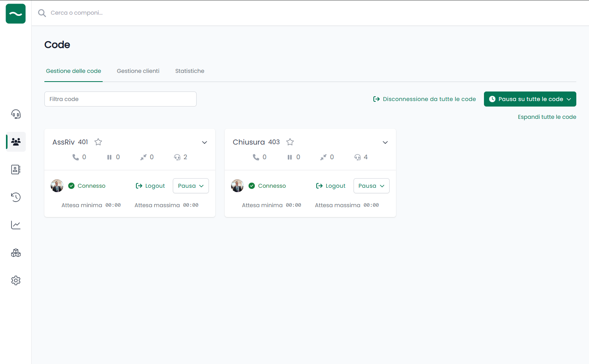The width and height of the screenshot is (589, 364).
Task: Click Espandi tutte le code link
Action: tap(547, 117)
